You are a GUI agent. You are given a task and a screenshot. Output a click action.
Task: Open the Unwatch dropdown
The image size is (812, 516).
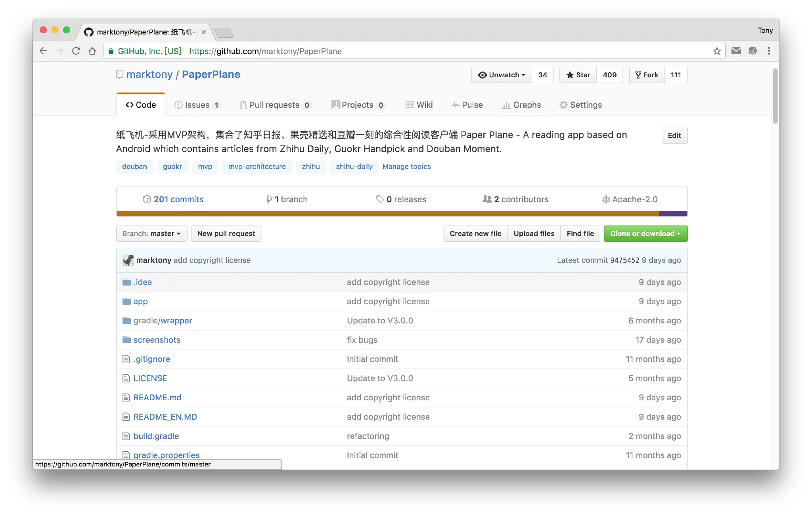(x=502, y=75)
